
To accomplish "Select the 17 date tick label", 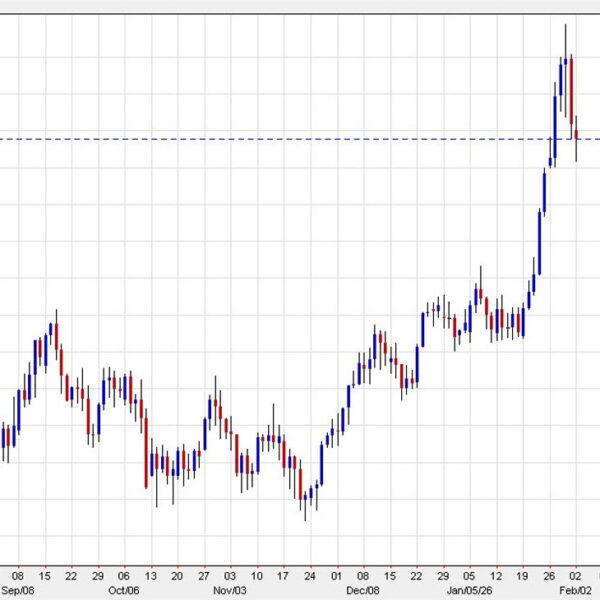I will coord(283,576).
